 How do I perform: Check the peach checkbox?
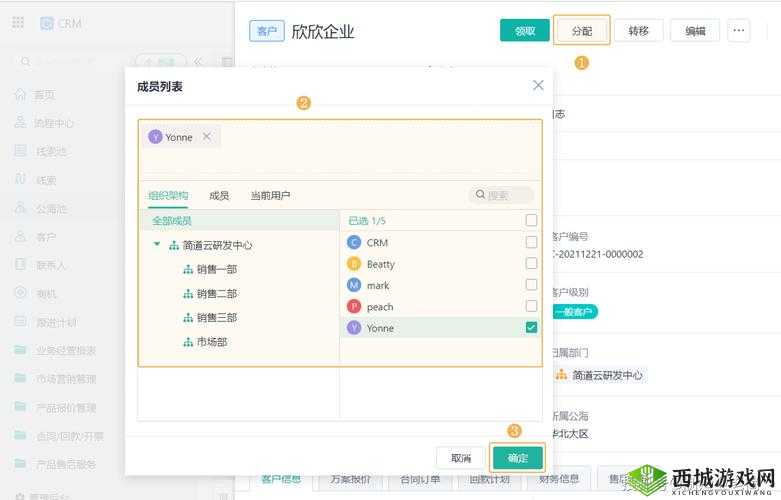tap(531, 306)
